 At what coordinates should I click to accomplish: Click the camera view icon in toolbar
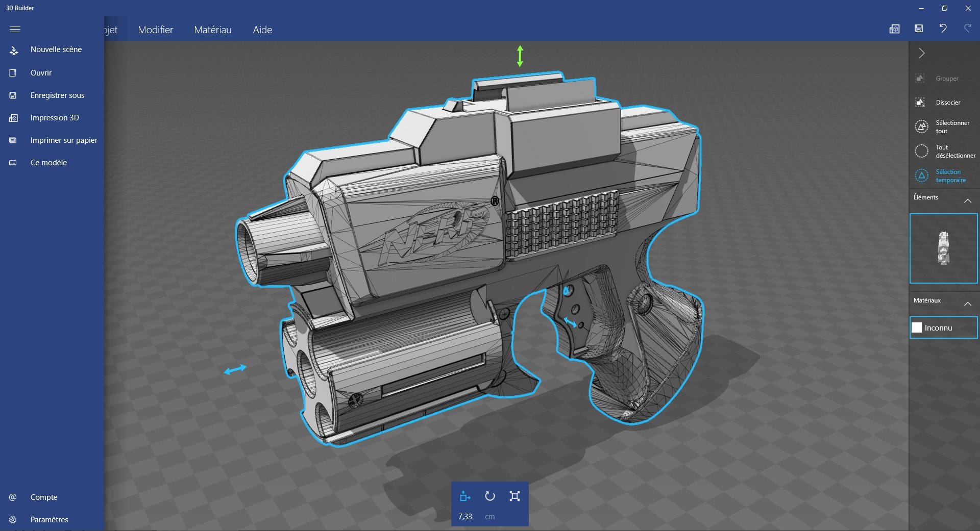click(895, 29)
